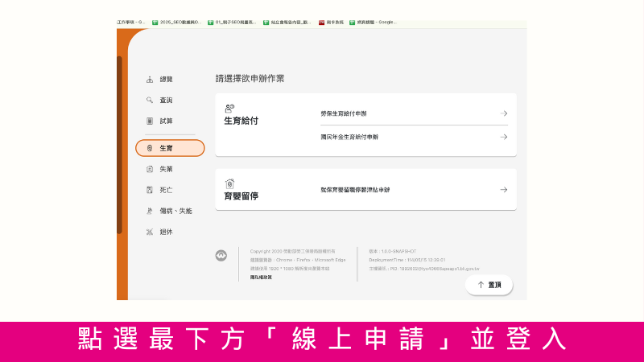This screenshot has width=644, height=362.
Task: Click the 育嬰留停 card heading
Action: point(241,196)
